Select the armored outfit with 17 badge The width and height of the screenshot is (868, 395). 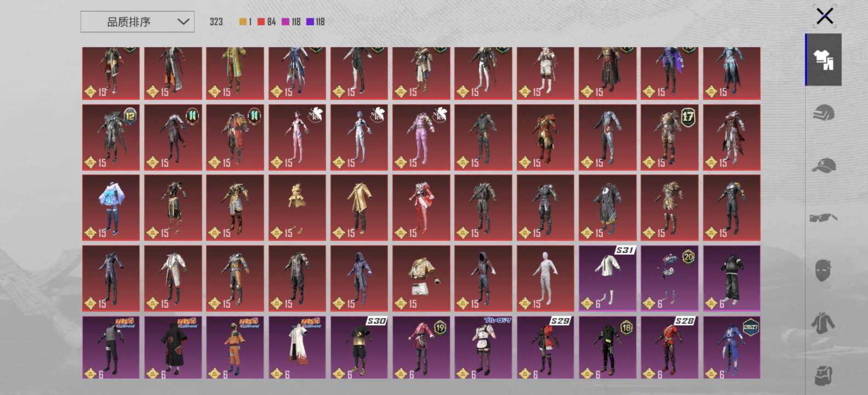click(670, 137)
